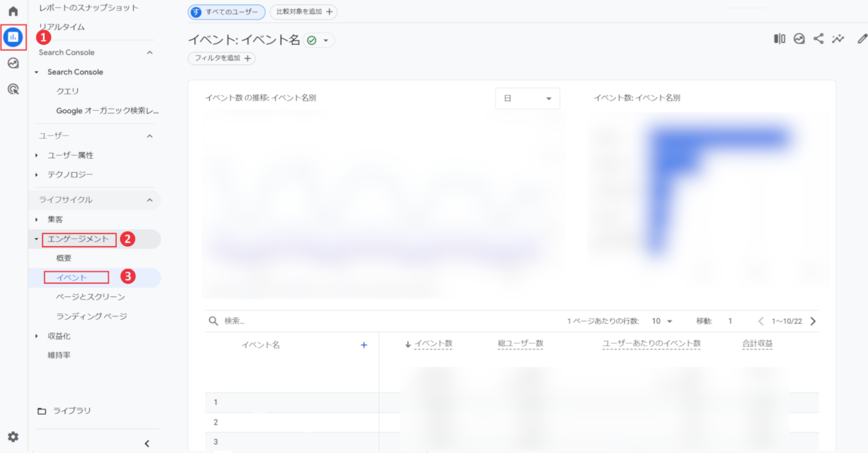Select the イベント report

72,278
